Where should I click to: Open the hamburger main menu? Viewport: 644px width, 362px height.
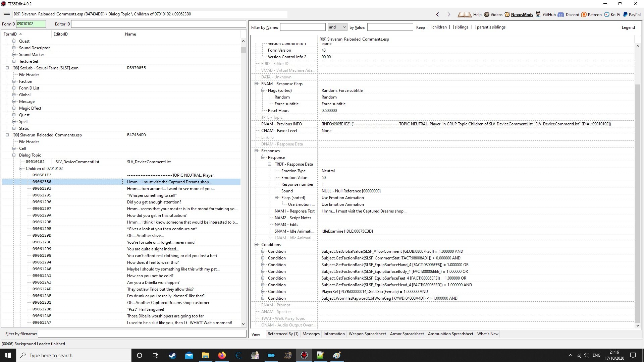point(7,14)
